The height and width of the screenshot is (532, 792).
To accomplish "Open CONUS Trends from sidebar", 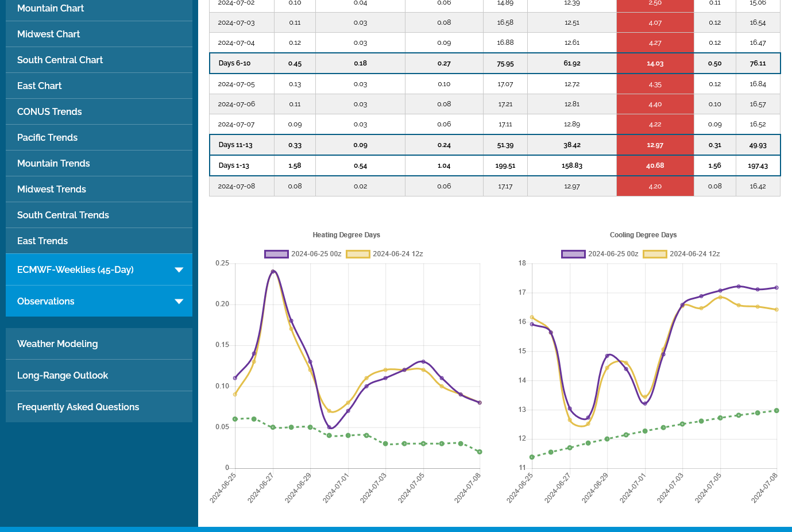I will (49, 112).
